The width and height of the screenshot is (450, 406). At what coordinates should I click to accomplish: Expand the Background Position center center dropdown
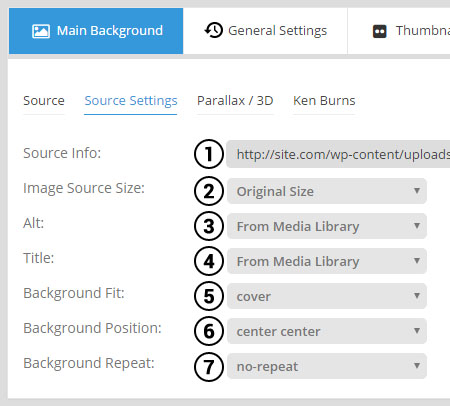point(327,331)
